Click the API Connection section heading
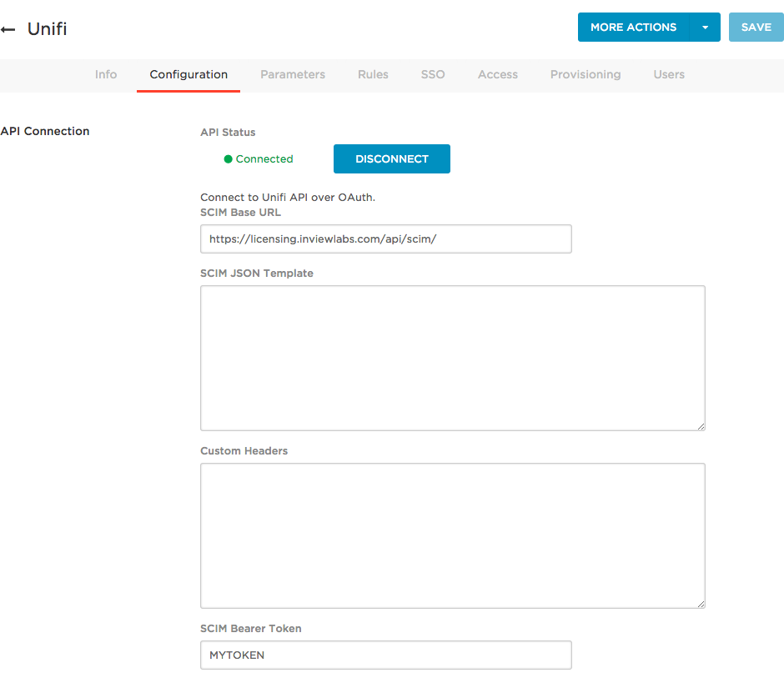This screenshot has width=784, height=673. [45, 131]
